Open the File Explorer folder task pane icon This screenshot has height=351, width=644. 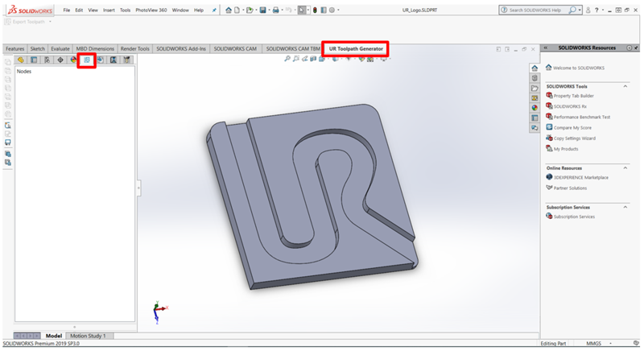[x=535, y=88]
